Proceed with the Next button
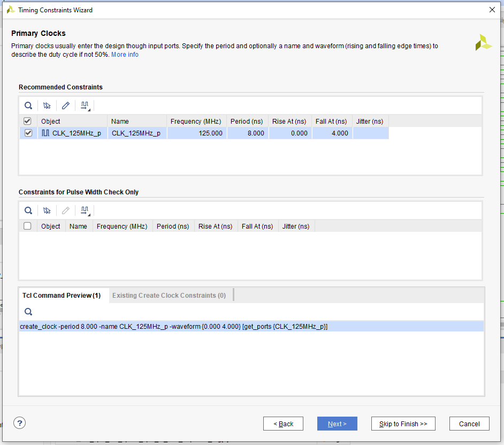This screenshot has height=445, width=504. tap(337, 424)
